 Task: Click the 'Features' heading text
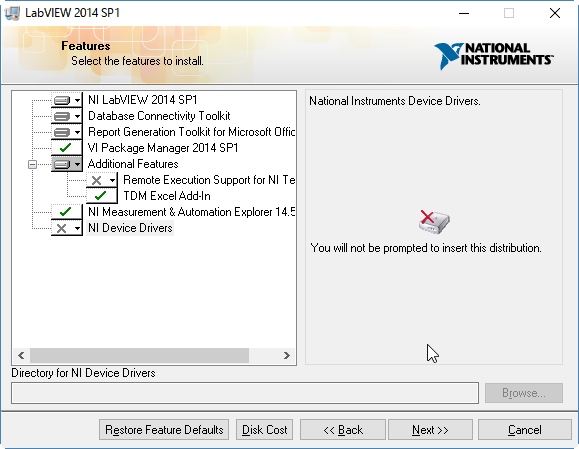(x=86, y=46)
